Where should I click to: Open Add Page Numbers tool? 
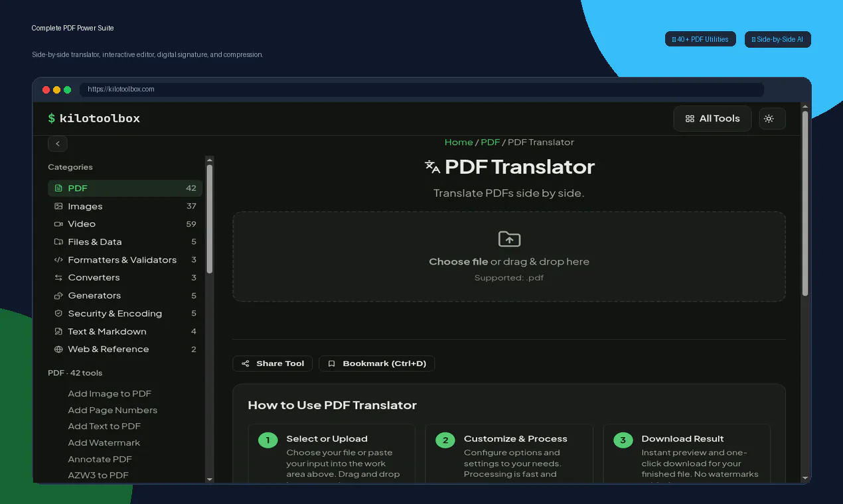tap(113, 410)
